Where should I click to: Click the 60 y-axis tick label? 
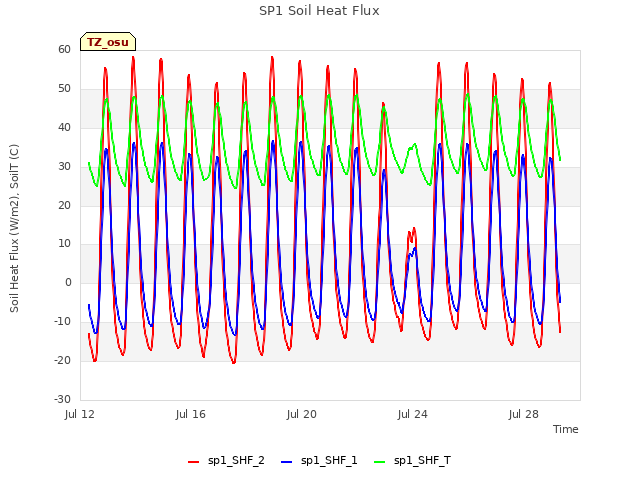point(64,49)
